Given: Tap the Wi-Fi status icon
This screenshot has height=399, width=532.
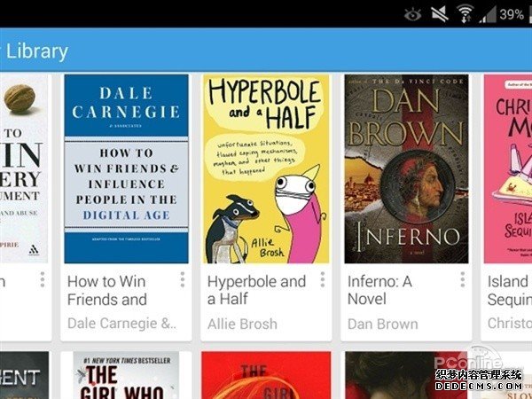Looking at the screenshot, I should (x=465, y=14).
